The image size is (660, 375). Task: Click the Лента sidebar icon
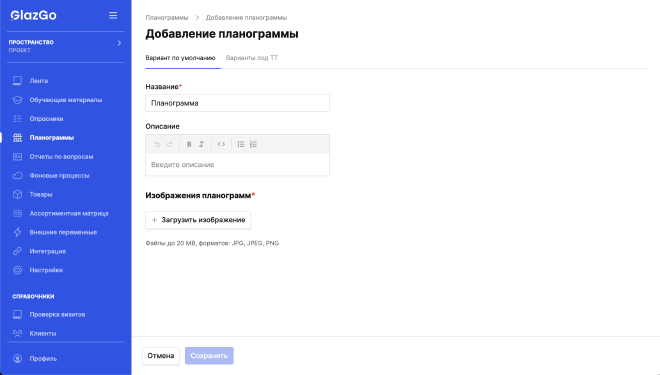point(17,81)
